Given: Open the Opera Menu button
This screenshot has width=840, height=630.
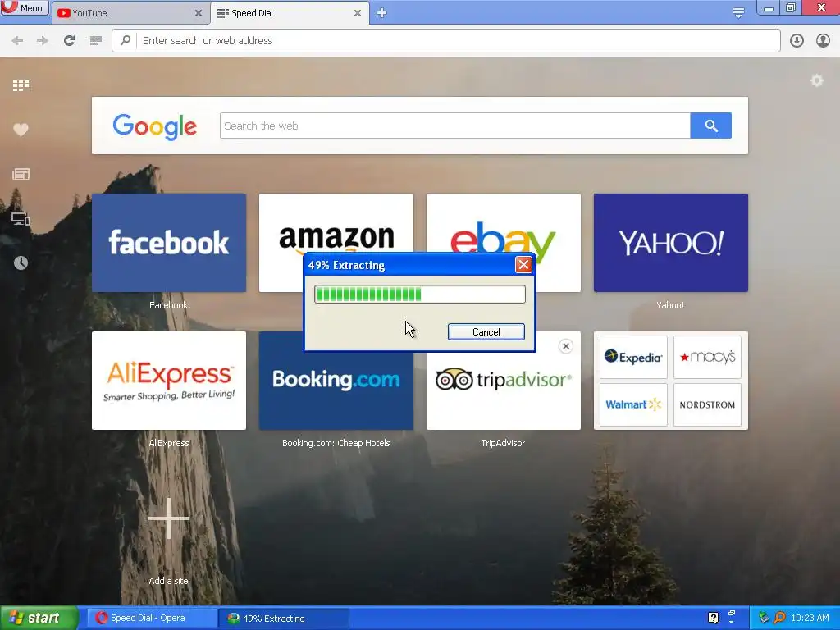Looking at the screenshot, I should pos(25,7).
